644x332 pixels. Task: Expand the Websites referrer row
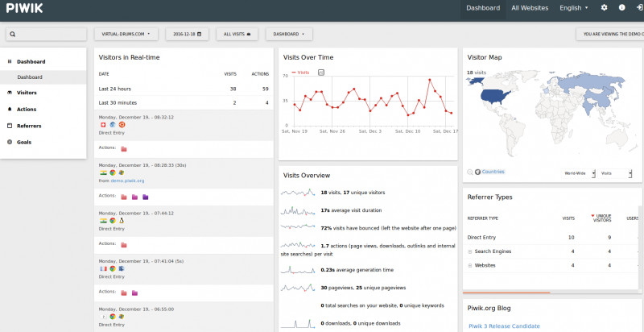pyautogui.click(x=470, y=265)
